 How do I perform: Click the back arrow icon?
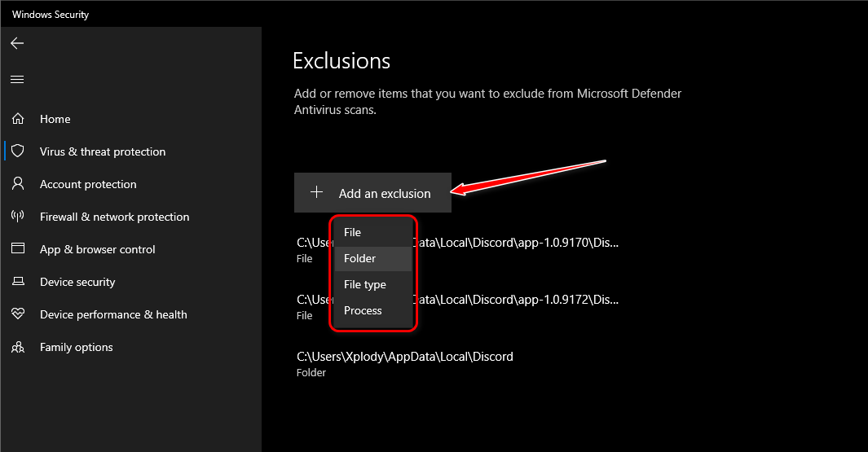17,43
